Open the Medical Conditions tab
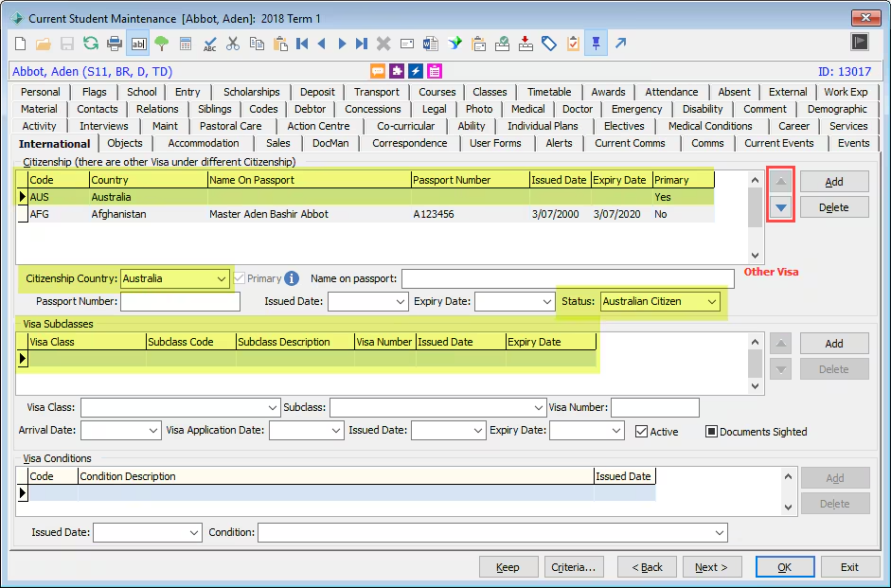This screenshot has width=891, height=588. point(709,126)
